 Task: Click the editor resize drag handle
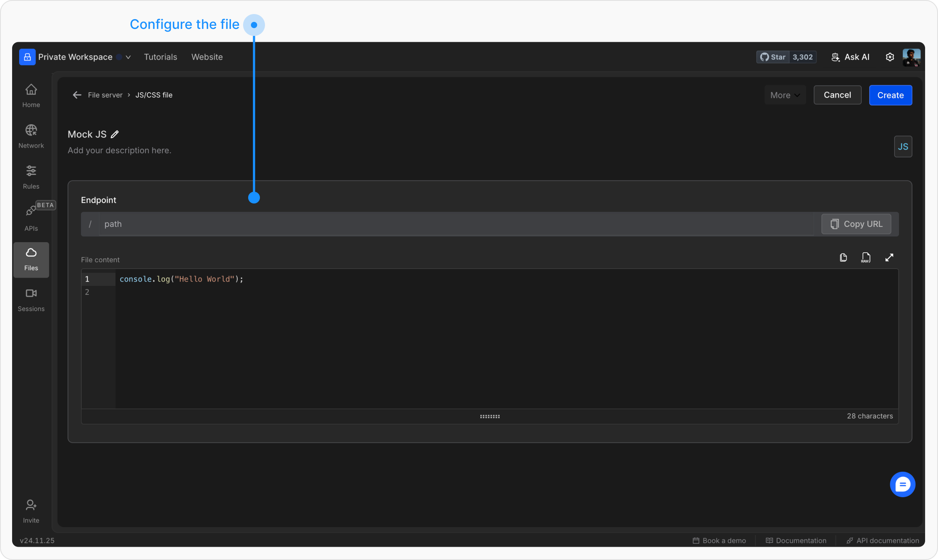(x=490, y=416)
